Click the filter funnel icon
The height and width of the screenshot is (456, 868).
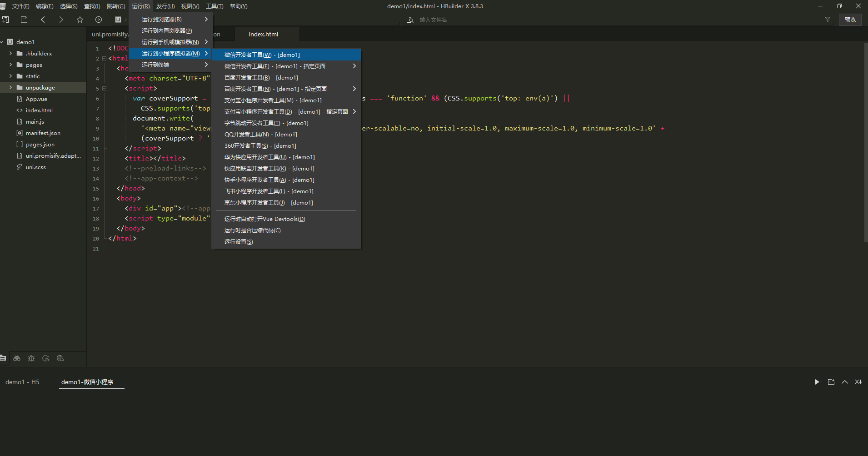(x=828, y=20)
